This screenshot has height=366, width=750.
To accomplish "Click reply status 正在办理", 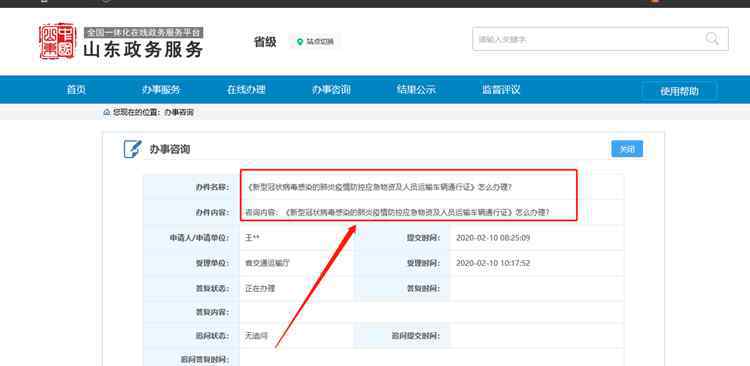I will point(260,288).
